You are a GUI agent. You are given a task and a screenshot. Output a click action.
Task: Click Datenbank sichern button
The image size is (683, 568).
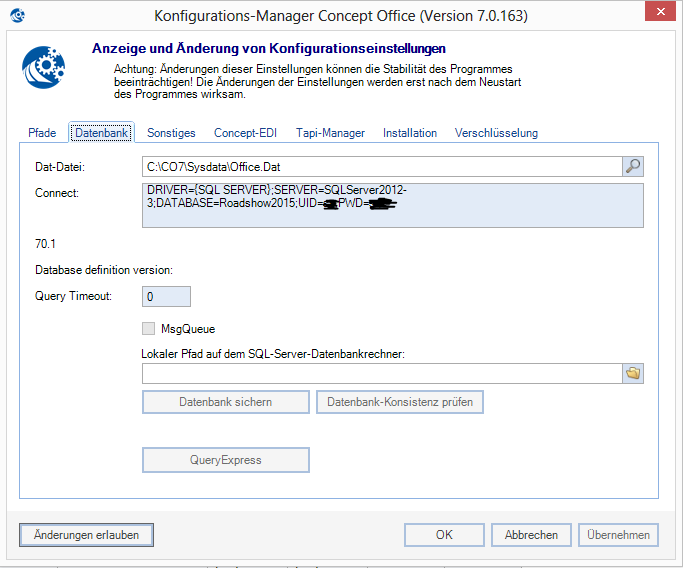click(x=225, y=402)
